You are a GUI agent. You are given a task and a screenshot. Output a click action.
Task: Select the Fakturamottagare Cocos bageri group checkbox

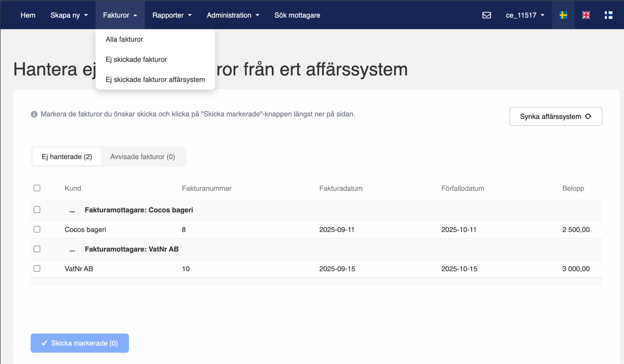click(37, 210)
